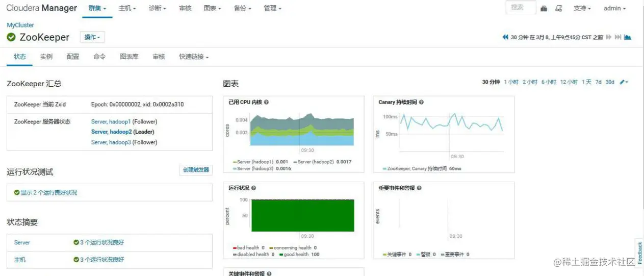Open the 群集 menu
The width and height of the screenshot is (644, 276).
pyautogui.click(x=97, y=8)
